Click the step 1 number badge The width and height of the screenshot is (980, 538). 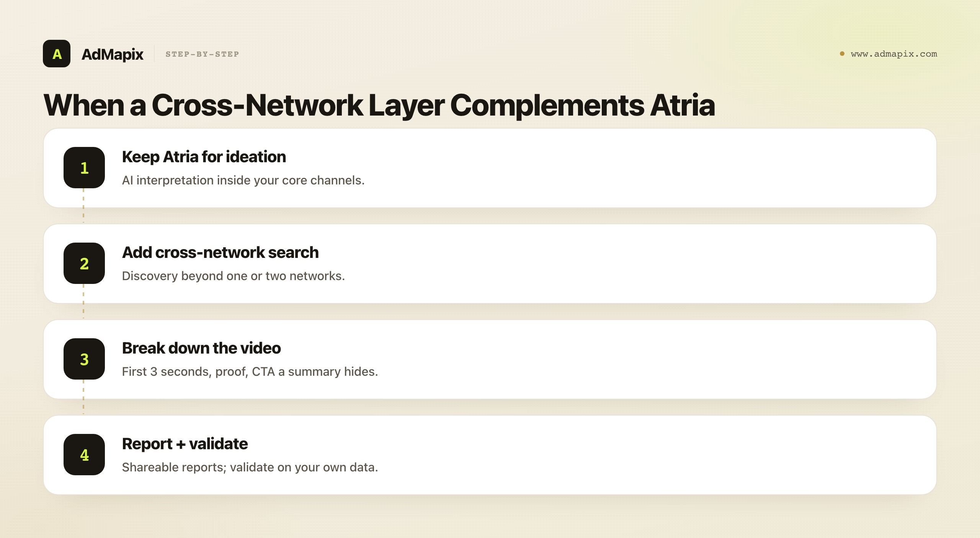(84, 168)
